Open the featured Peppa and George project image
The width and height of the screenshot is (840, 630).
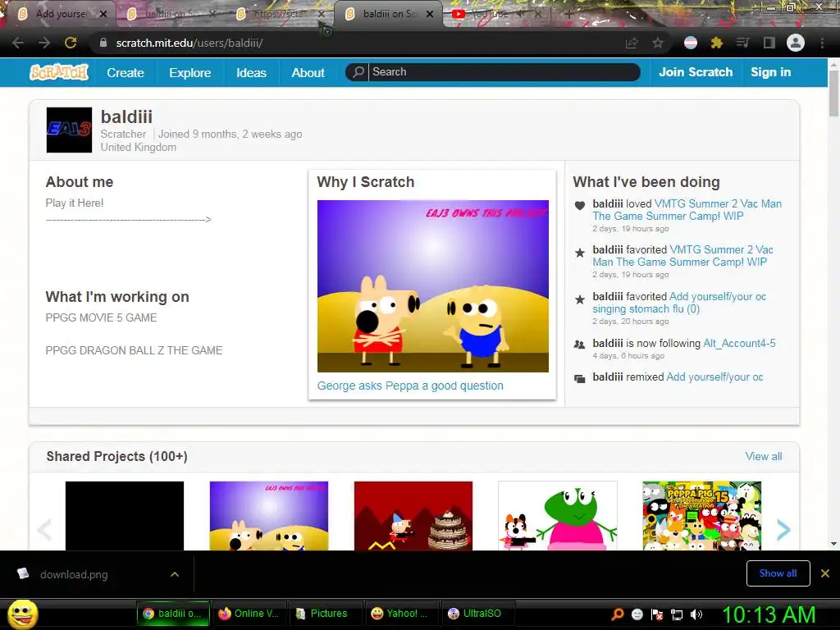(x=433, y=286)
